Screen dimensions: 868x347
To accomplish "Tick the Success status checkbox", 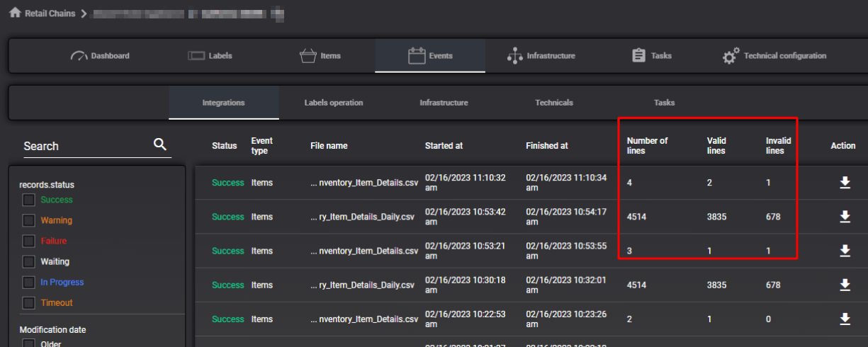I will (x=28, y=200).
